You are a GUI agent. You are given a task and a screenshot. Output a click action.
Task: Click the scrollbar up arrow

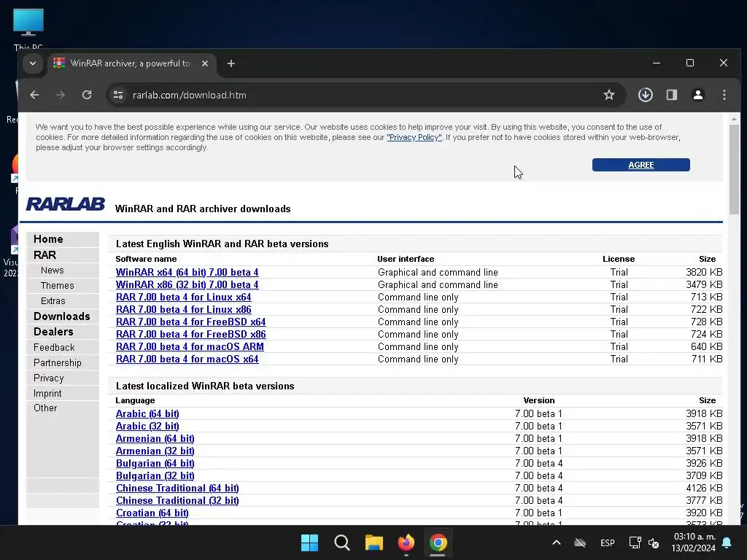tap(734, 119)
